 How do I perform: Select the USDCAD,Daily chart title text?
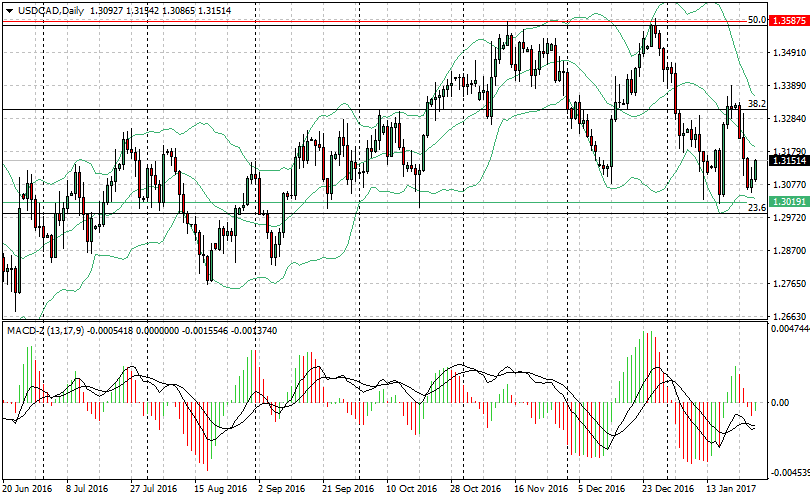click(x=51, y=10)
